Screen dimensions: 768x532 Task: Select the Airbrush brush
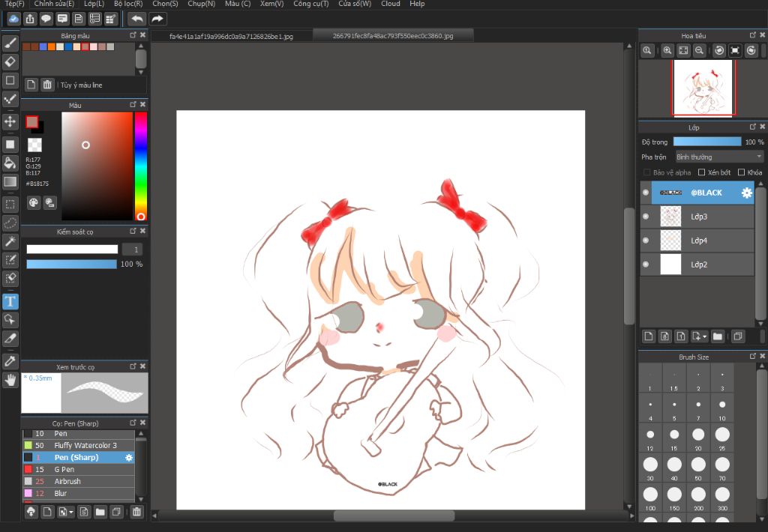coord(78,481)
